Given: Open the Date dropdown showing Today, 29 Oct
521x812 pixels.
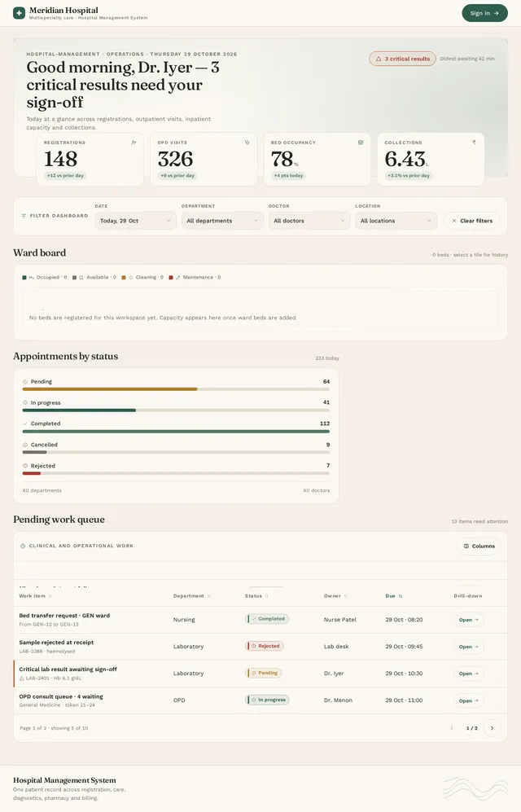Looking at the screenshot, I should coord(135,221).
